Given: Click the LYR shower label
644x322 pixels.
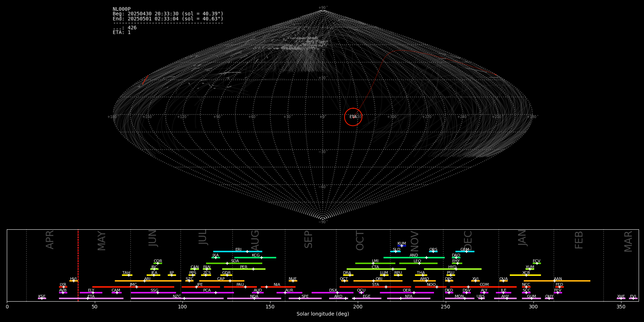Looking at the screenshot, I should (x=63, y=285).
